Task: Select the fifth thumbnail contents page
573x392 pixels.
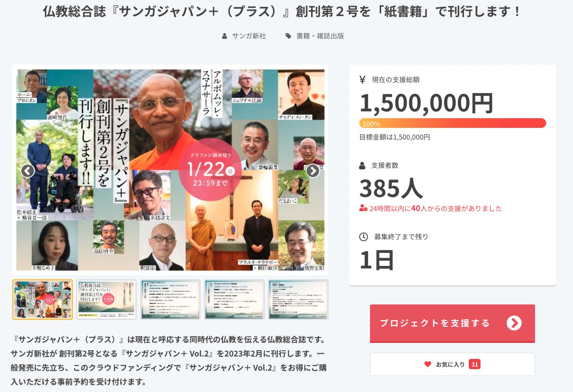Action: (x=298, y=300)
